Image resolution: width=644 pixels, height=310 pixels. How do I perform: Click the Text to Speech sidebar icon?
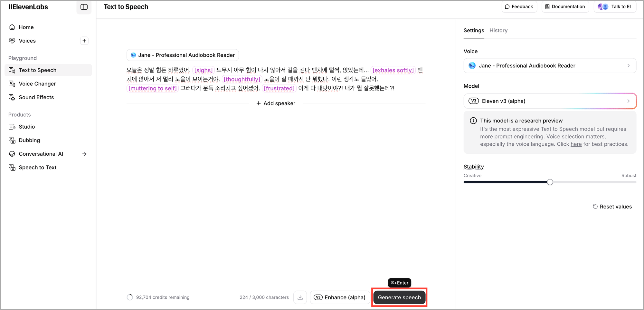(12, 70)
